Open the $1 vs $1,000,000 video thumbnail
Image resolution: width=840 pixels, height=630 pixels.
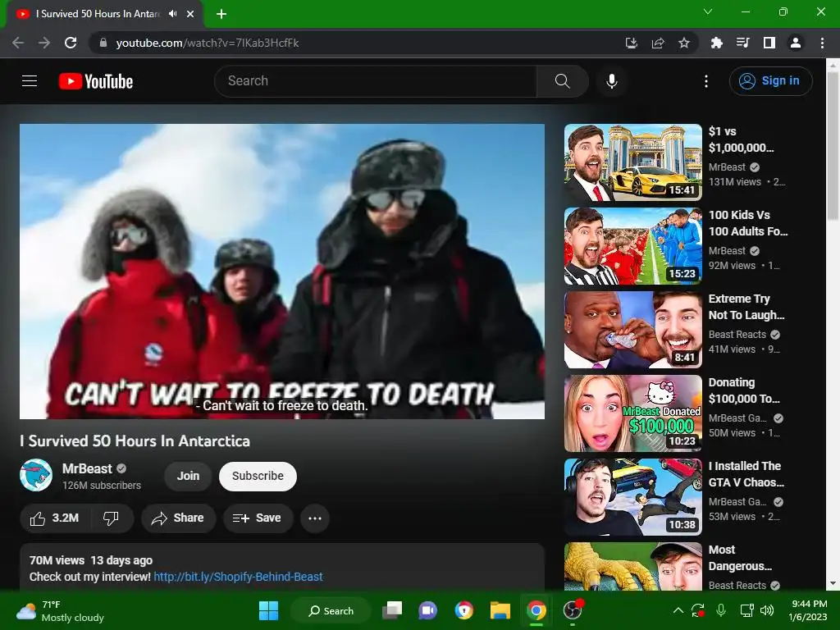(632, 162)
